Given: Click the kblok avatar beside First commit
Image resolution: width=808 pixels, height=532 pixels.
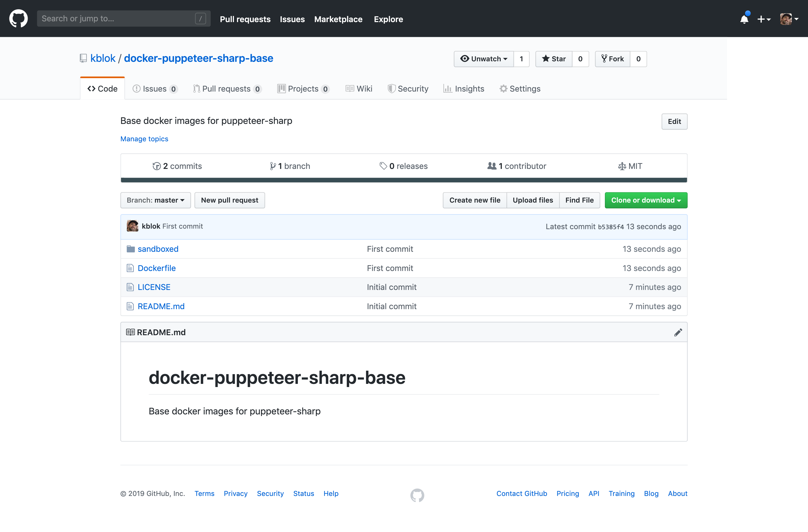Looking at the screenshot, I should (x=132, y=226).
